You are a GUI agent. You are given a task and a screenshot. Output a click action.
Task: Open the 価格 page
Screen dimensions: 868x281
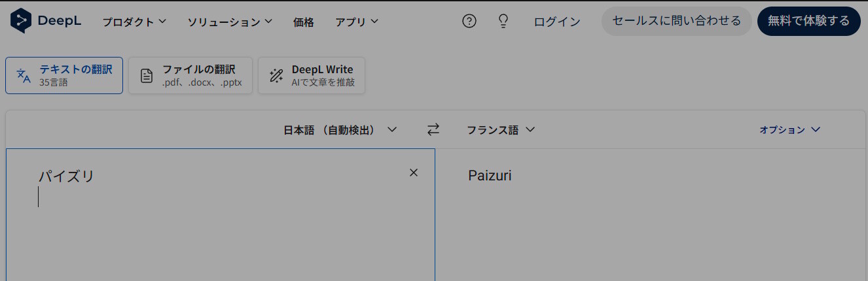click(x=304, y=22)
